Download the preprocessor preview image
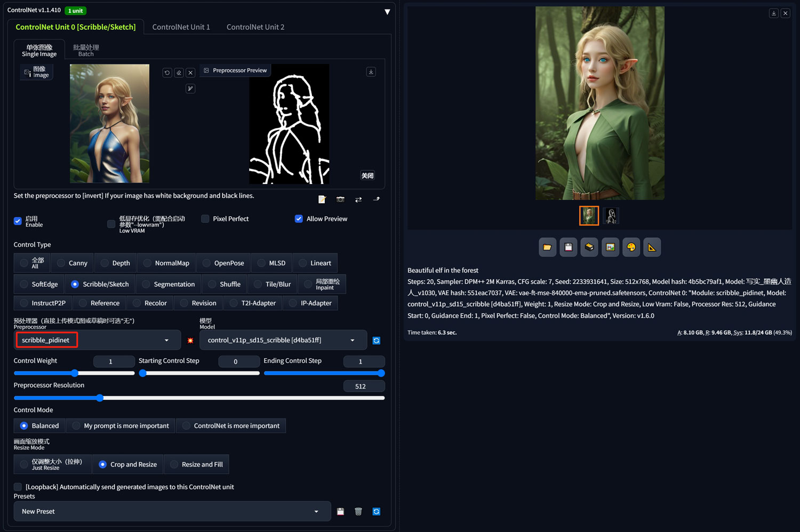The height and width of the screenshot is (532, 800). 371,71
